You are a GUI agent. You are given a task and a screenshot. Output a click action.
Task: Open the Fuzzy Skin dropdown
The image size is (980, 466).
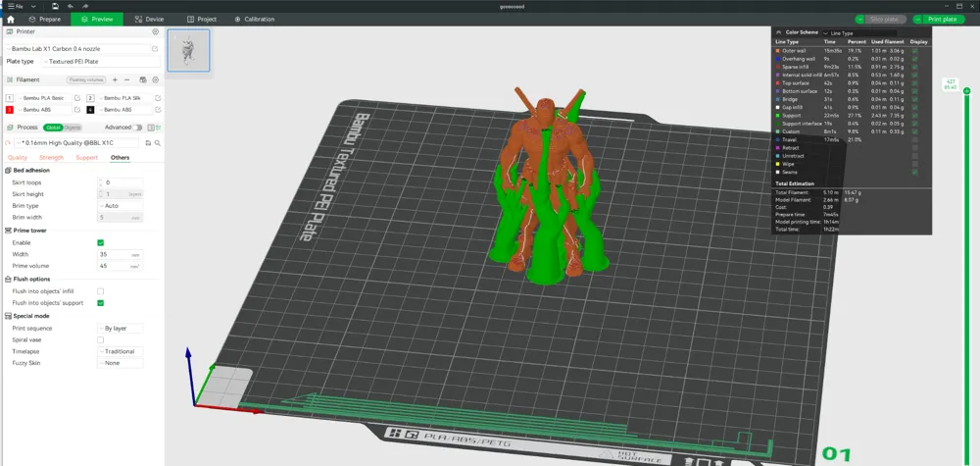click(x=120, y=363)
